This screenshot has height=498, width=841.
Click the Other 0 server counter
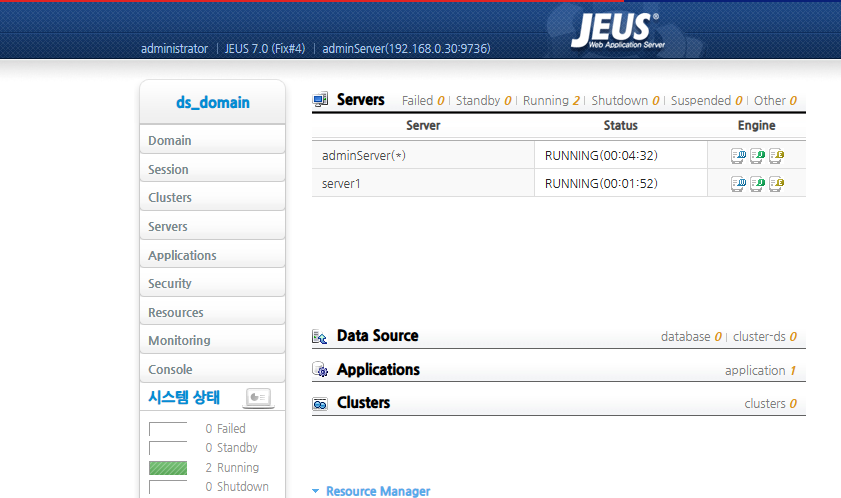tap(775, 100)
